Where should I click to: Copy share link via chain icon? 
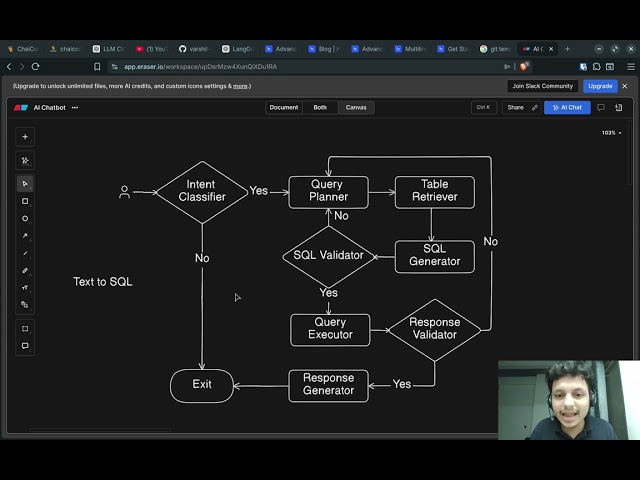point(535,107)
